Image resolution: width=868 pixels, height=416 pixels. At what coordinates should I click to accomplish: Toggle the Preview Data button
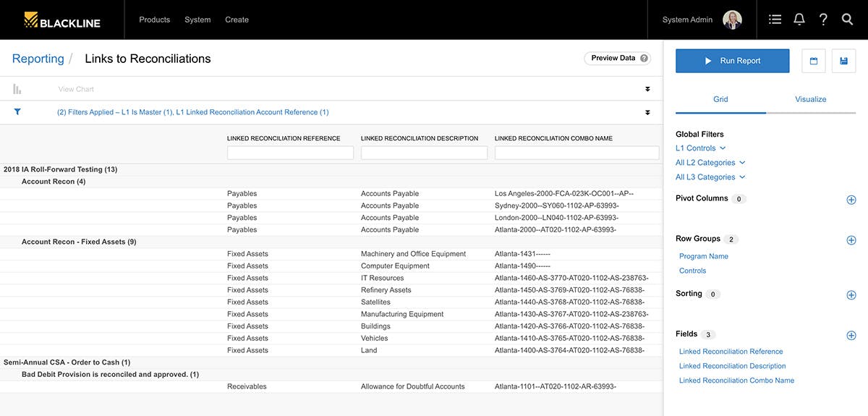(617, 58)
